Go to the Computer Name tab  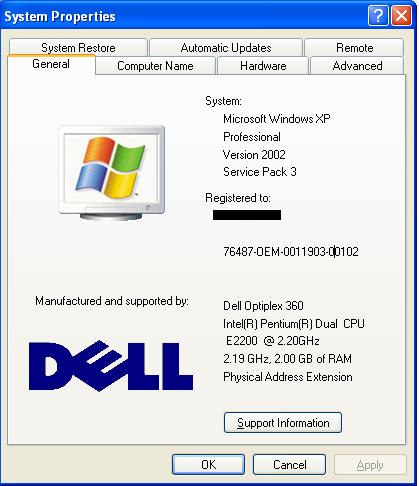click(x=155, y=66)
